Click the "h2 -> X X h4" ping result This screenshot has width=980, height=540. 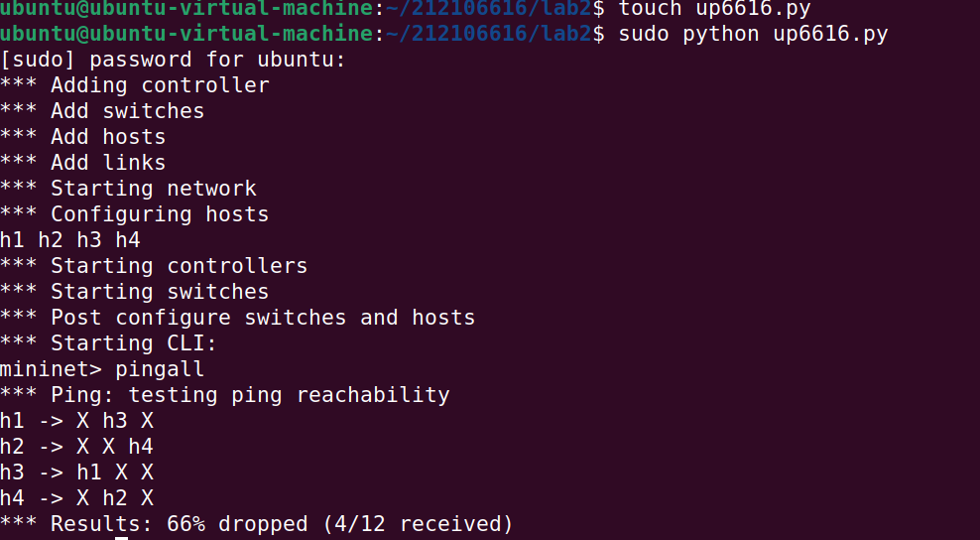point(77,447)
